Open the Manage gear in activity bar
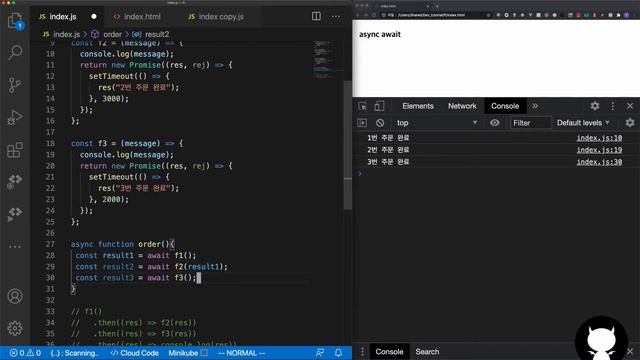 tap(15, 328)
